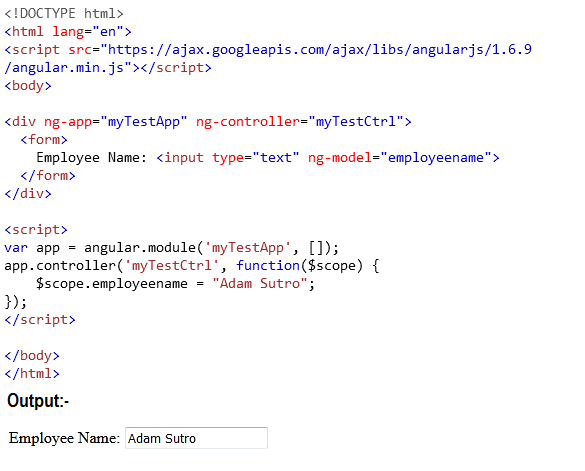585x471 pixels.
Task: Click the '<!DOCTYPE html>' line
Action: pyautogui.click(x=64, y=14)
